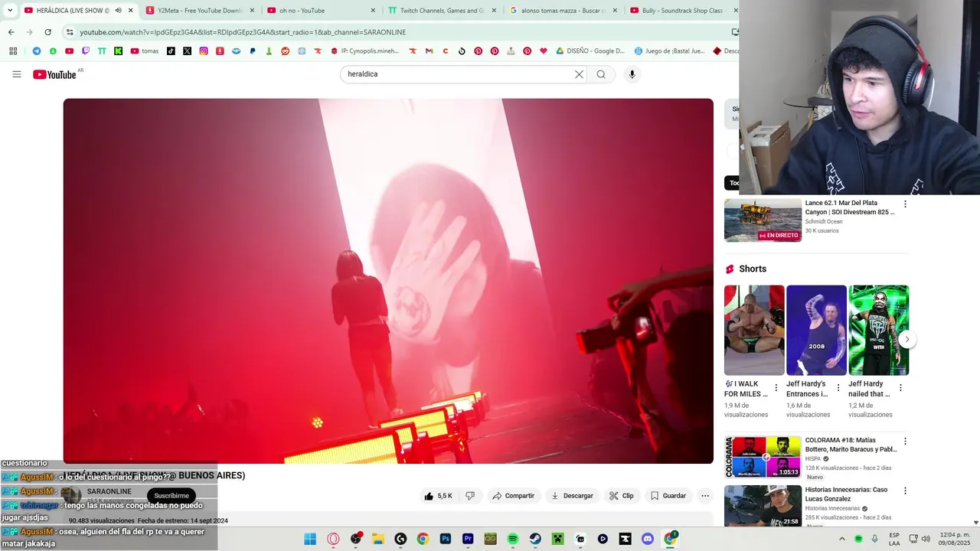Image resolution: width=980 pixels, height=551 pixels.
Task: Open the X (Twitter) bookmark
Action: pos(187,51)
